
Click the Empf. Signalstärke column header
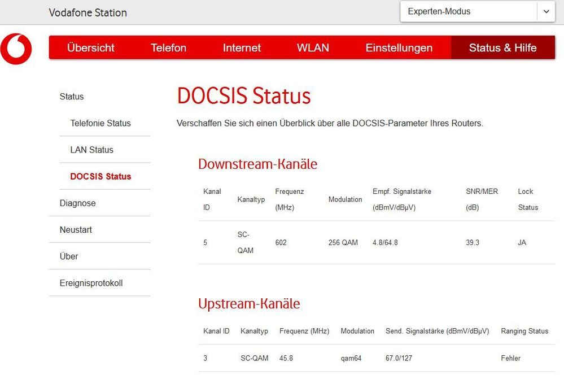402,199
